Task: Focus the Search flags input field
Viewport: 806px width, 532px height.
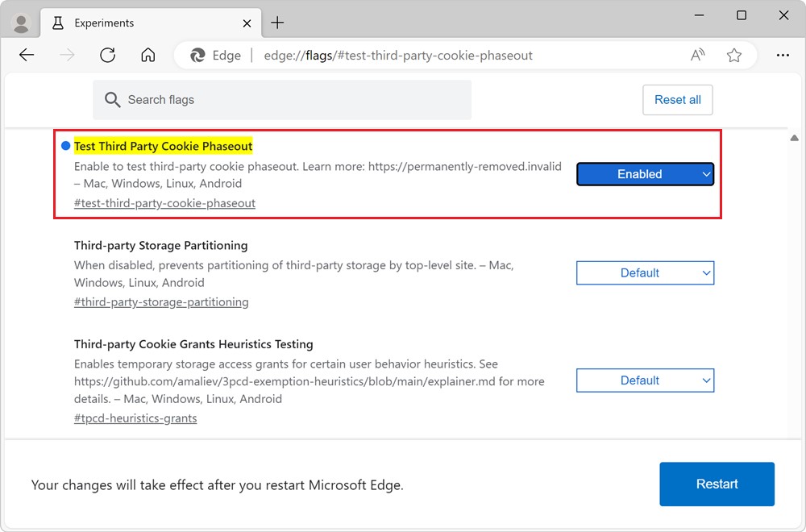Action: point(282,100)
